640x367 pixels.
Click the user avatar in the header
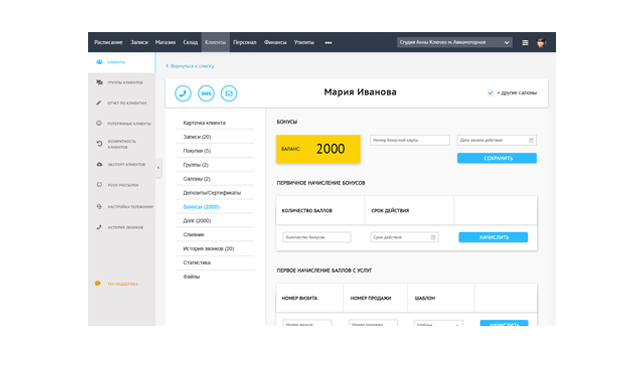tap(541, 42)
